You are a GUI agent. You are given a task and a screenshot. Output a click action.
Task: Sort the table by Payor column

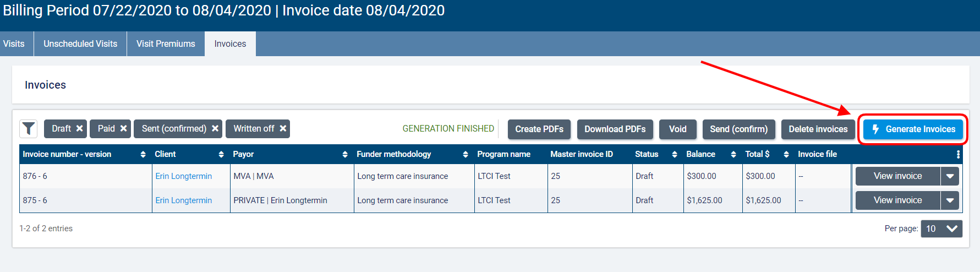click(345, 155)
